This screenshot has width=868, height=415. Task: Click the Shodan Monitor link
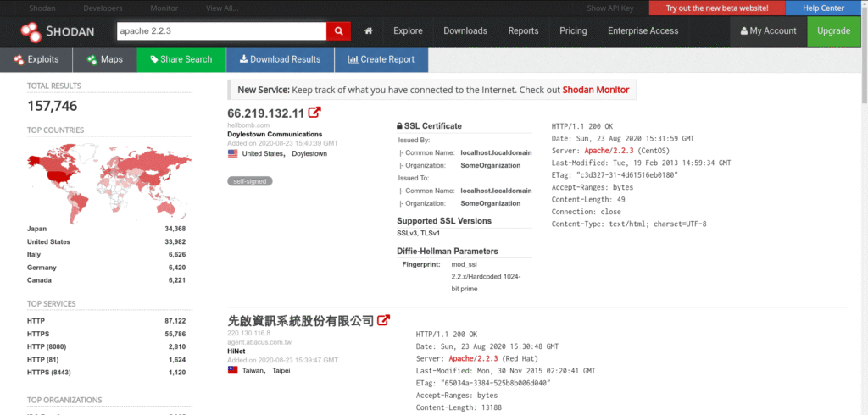[596, 90]
